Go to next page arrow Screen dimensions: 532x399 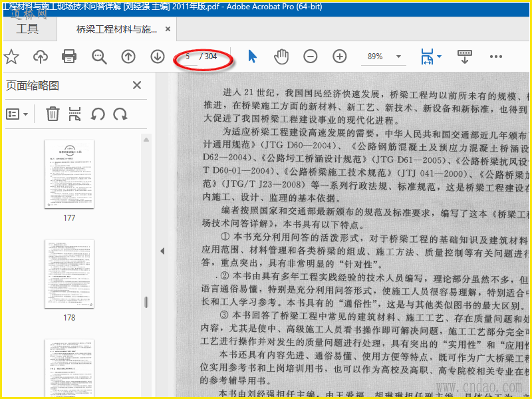158,57
